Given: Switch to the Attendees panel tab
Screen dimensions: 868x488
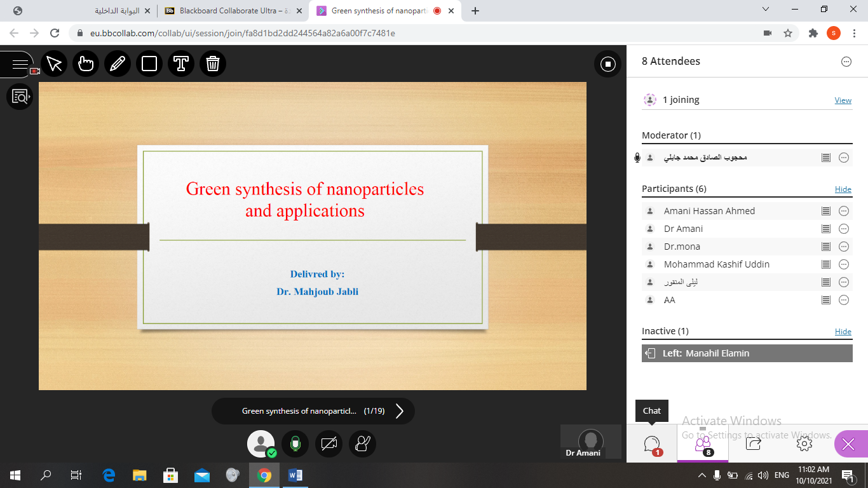Looking at the screenshot, I should click(702, 444).
